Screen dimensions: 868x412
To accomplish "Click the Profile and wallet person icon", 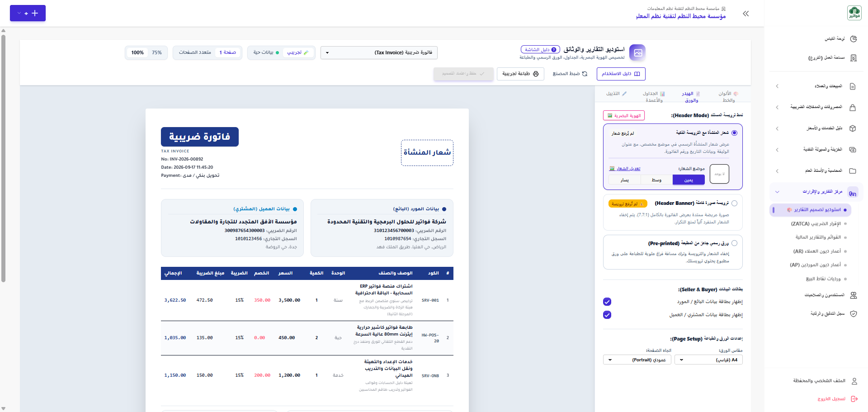I will click(854, 381).
